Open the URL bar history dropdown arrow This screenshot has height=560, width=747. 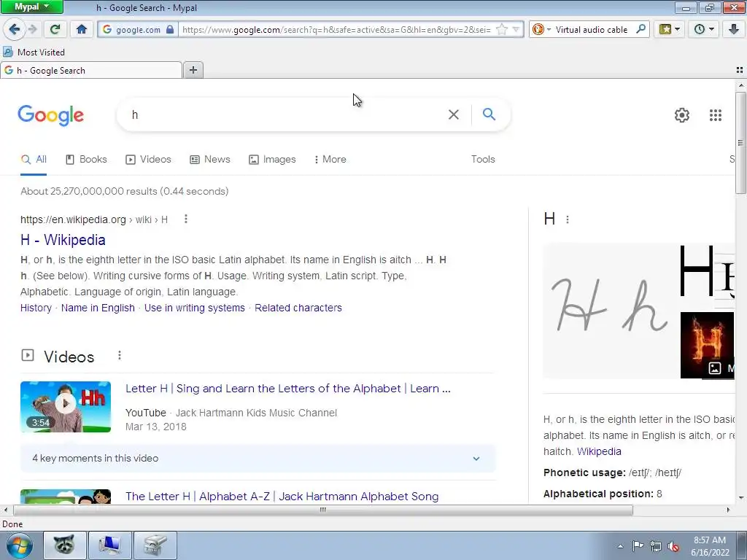point(516,29)
